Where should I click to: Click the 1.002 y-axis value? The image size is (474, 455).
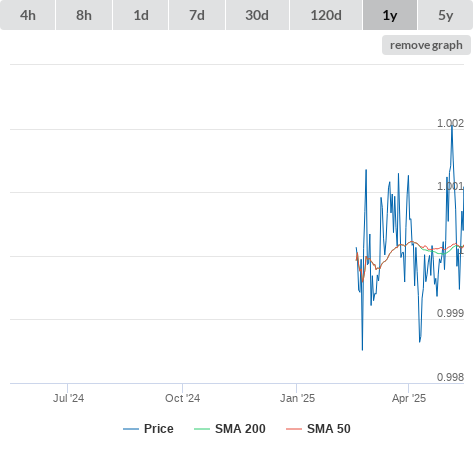pos(450,123)
